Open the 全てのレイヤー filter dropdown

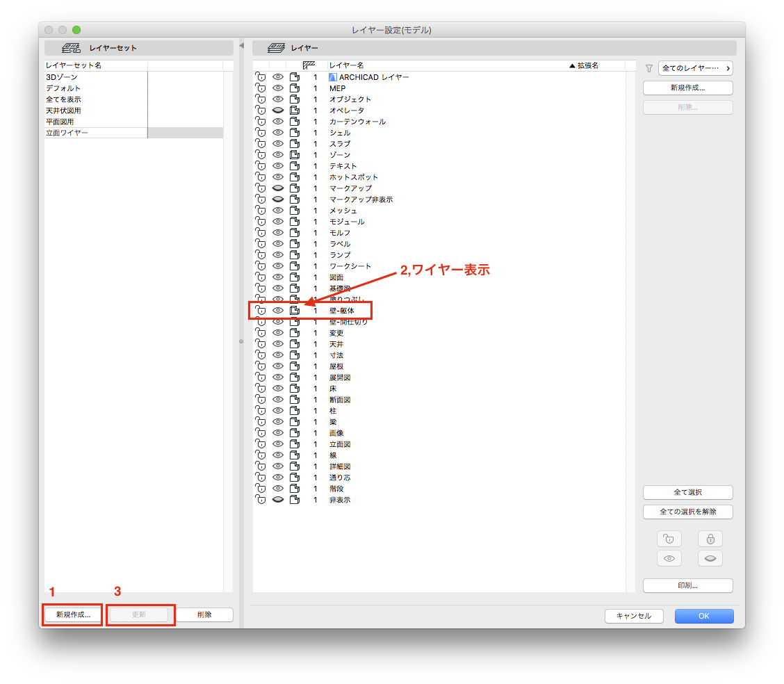pyautogui.click(x=696, y=68)
